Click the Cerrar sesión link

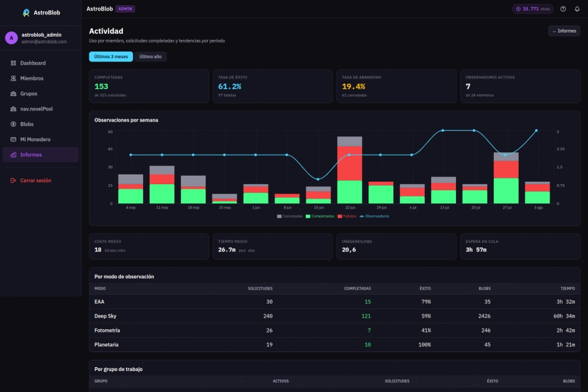coord(41,180)
